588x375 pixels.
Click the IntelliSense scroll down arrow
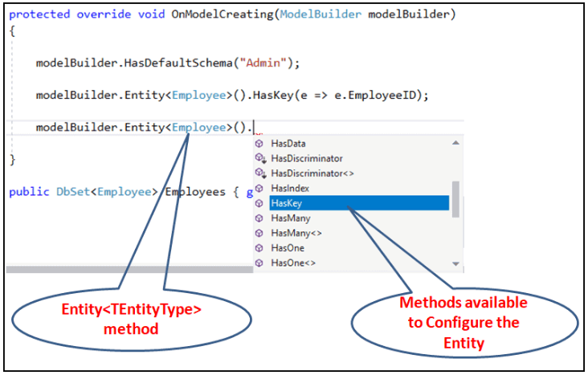point(455,264)
